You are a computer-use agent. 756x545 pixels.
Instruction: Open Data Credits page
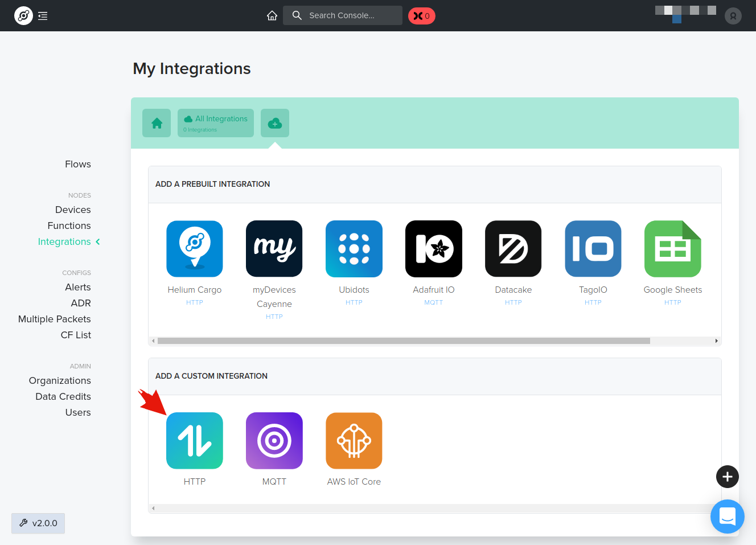(x=63, y=396)
